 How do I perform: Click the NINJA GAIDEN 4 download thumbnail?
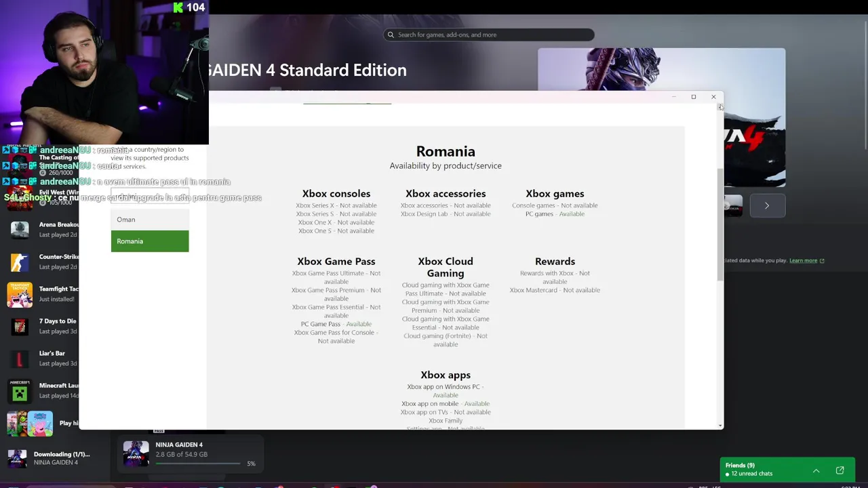(136, 453)
